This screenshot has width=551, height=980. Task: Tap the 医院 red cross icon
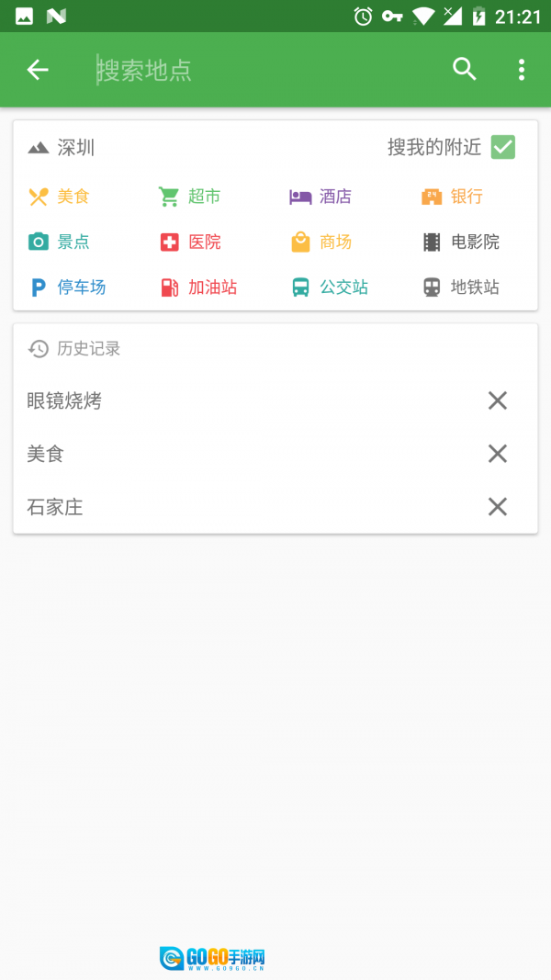coord(169,242)
